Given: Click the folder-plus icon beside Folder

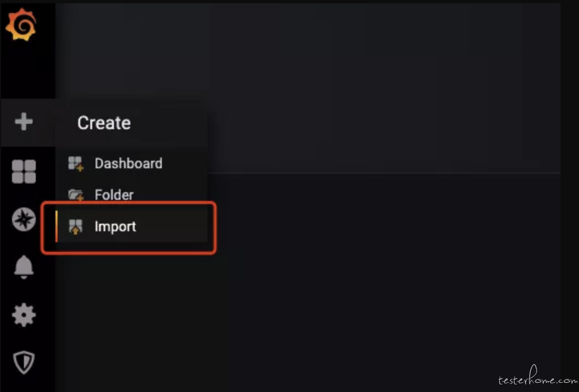Looking at the screenshot, I should click(75, 194).
